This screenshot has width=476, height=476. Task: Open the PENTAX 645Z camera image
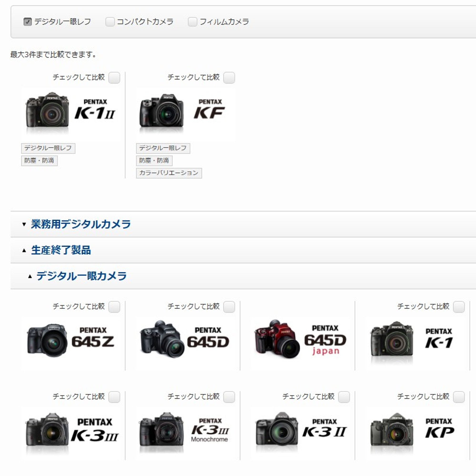(47, 341)
